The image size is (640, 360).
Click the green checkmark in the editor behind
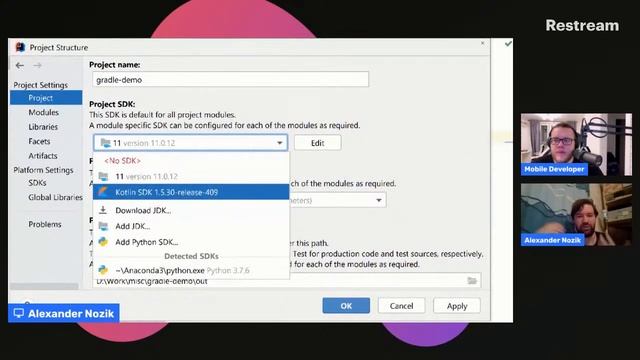tap(508, 43)
